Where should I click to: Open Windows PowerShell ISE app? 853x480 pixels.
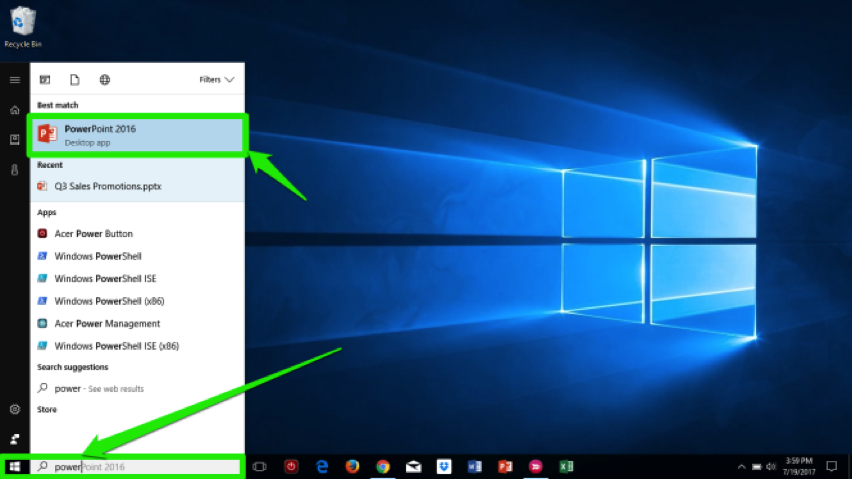point(138,278)
